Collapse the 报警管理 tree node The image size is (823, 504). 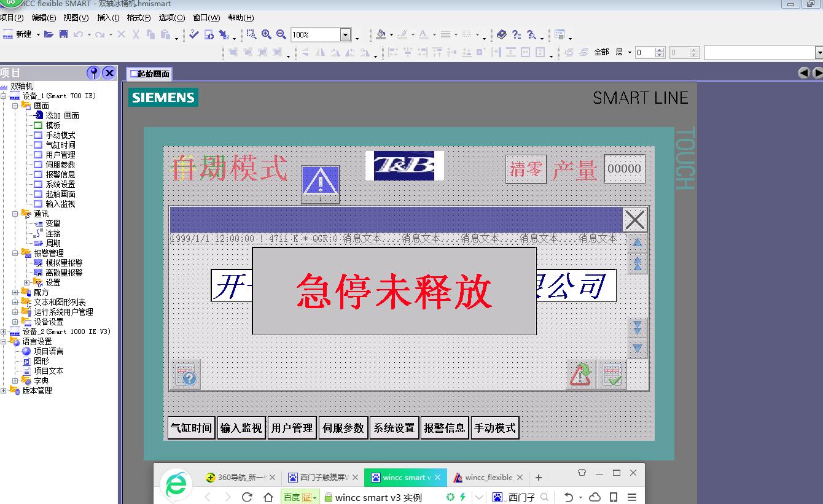[15, 253]
